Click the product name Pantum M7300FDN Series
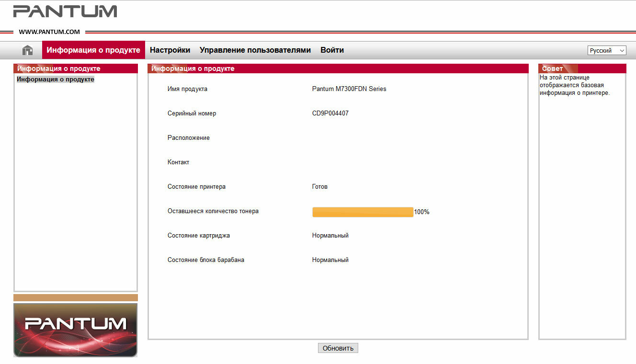 coord(349,89)
